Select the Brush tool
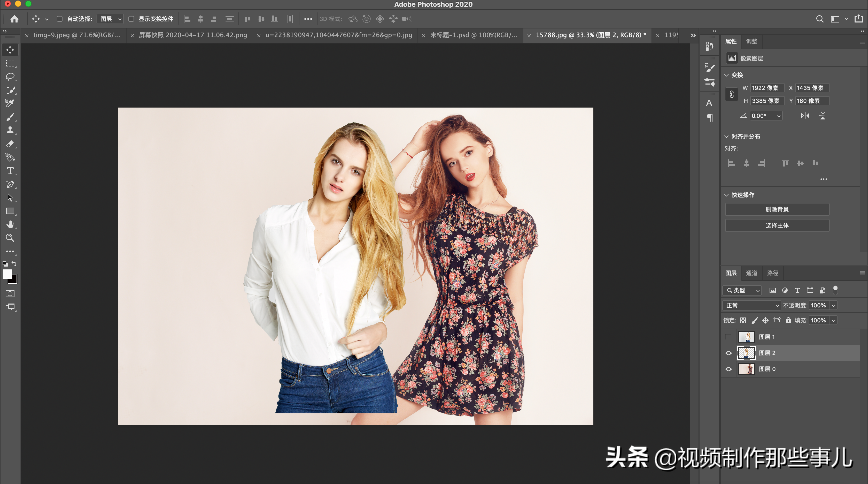Screen dimensions: 868x484 pyautogui.click(x=10, y=117)
